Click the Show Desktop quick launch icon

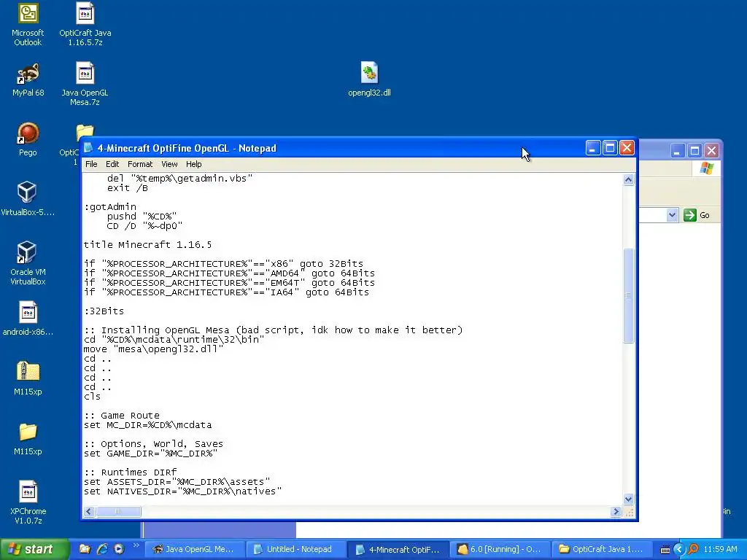click(x=85, y=549)
